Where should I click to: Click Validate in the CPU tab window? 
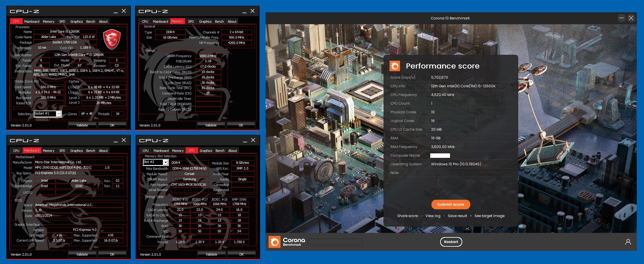click(82, 125)
